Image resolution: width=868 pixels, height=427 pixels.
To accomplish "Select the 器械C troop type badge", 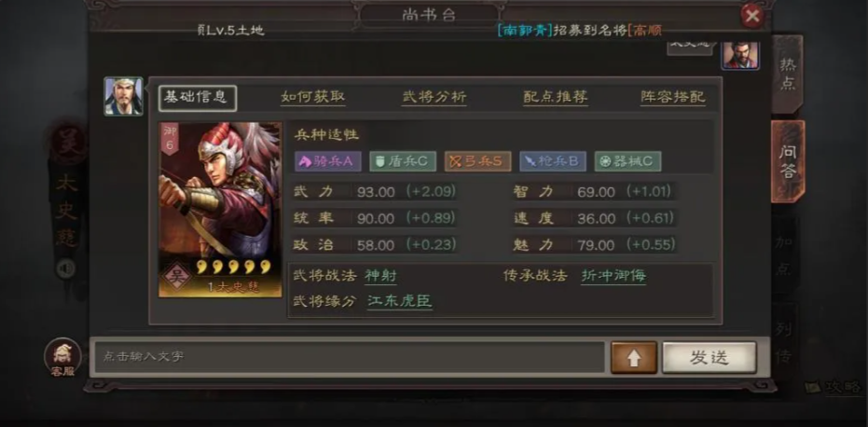I will coord(627,161).
